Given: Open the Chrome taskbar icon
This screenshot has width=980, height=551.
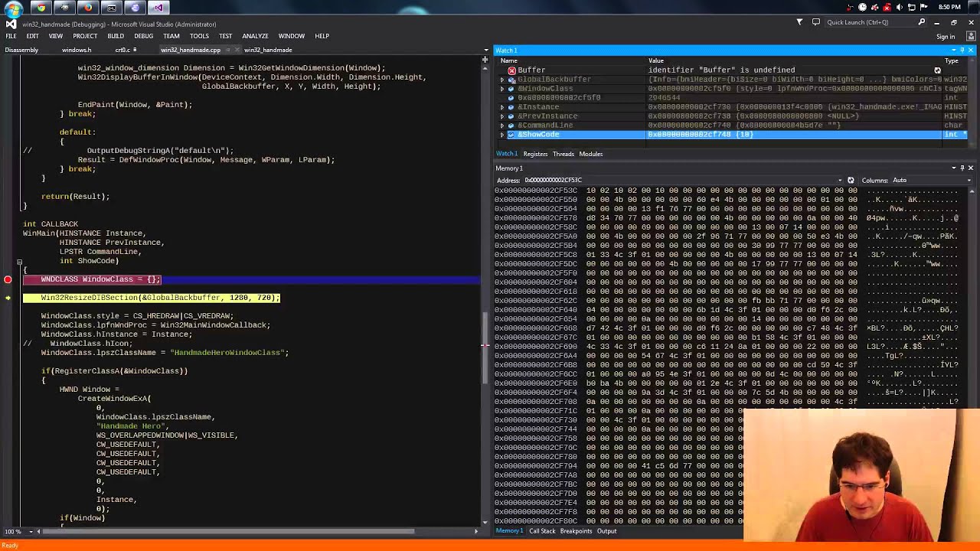Looking at the screenshot, I should pyautogui.click(x=41, y=8).
